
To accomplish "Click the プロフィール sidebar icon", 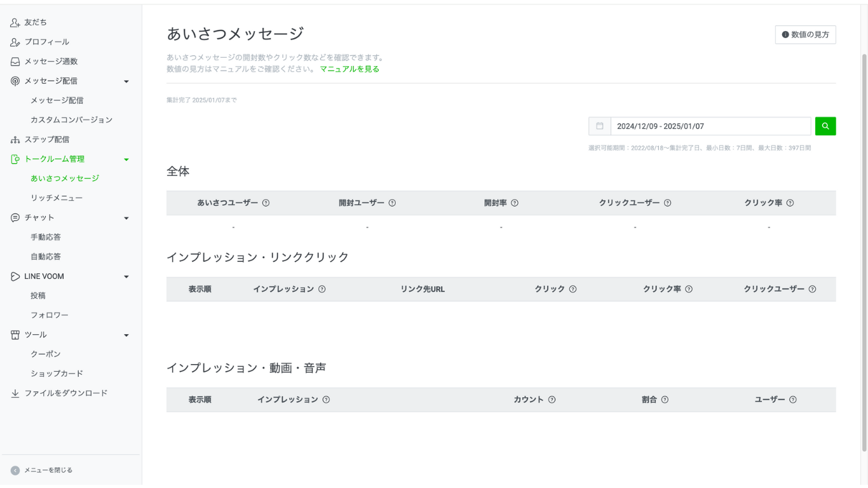I will 15,42.
